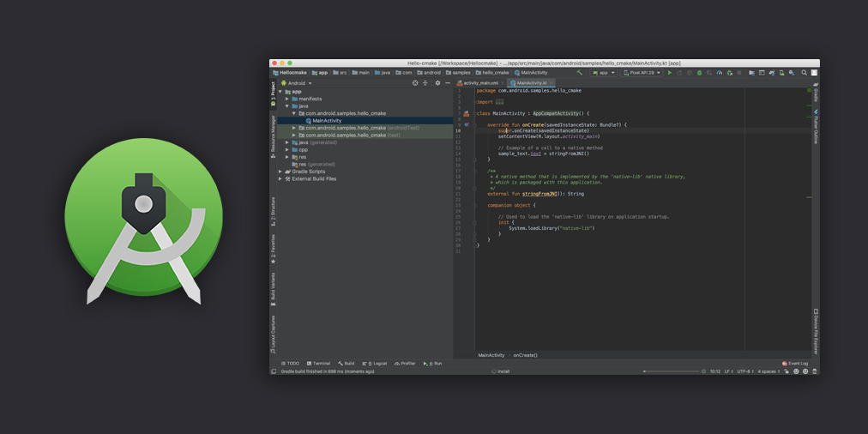Click the Hellocmake breadcrumb
The width and height of the screenshot is (868, 434).
pyautogui.click(x=290, y=73)
